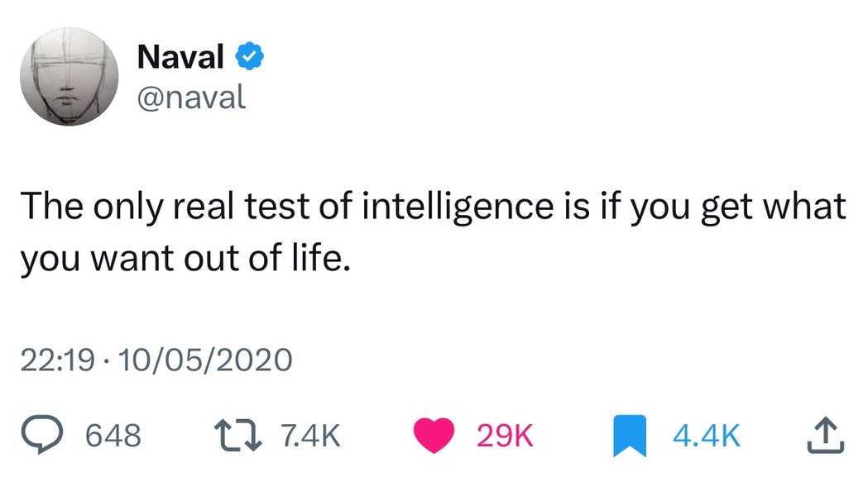This screenshot has width=868, height=496.
Task: Click the tweet line "you want out of life."
Action: point(186,259)
